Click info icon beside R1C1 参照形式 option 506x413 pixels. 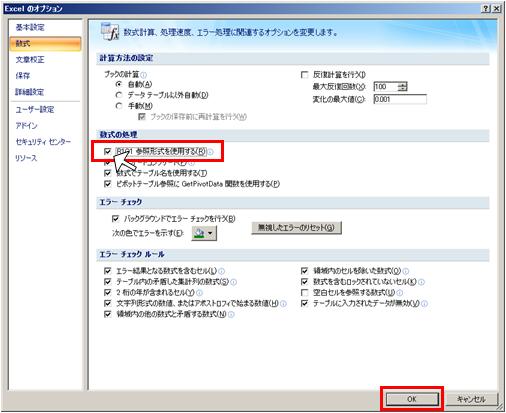211,152
